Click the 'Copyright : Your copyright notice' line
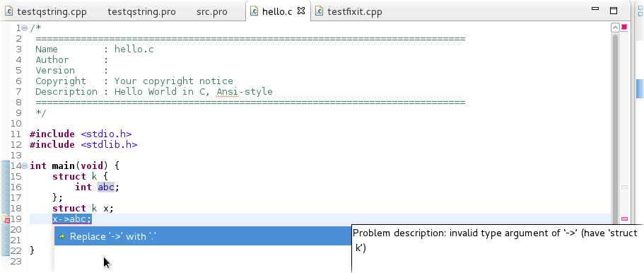 click(x=134, y=81)
